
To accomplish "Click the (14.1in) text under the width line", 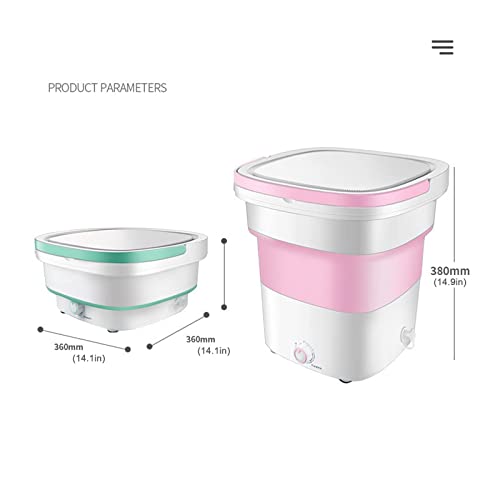I will [x=89, y=359].
